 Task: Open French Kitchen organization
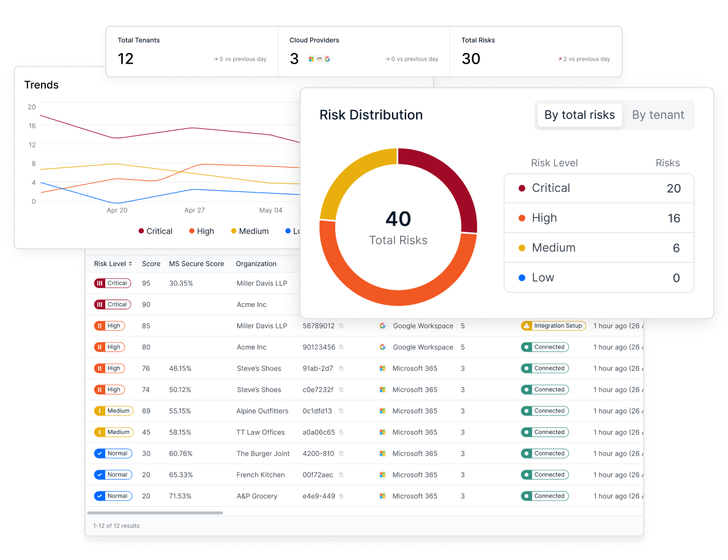(261, 474)
